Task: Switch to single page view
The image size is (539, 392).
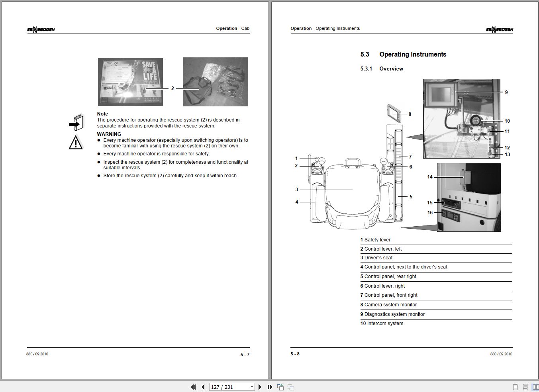Action: pos(515,387)
